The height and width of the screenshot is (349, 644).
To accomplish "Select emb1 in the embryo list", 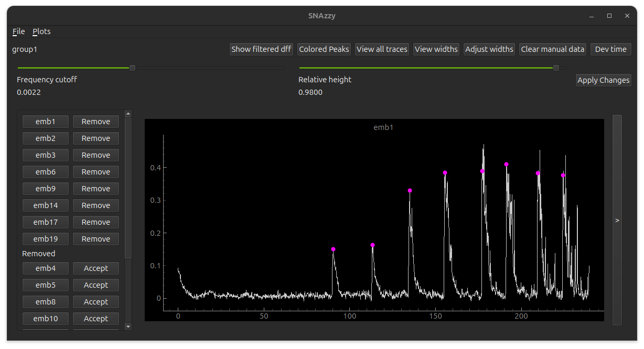I will (x=46, y=122).
